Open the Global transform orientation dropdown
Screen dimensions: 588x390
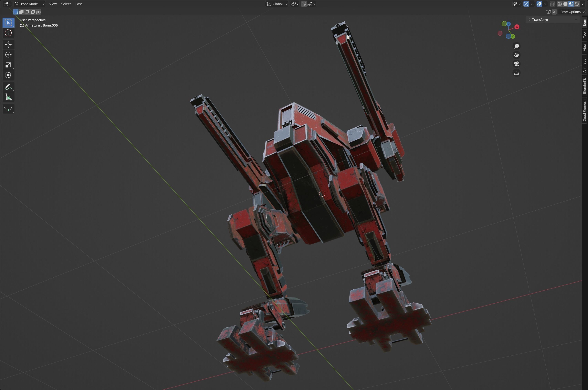pos(277,4)
